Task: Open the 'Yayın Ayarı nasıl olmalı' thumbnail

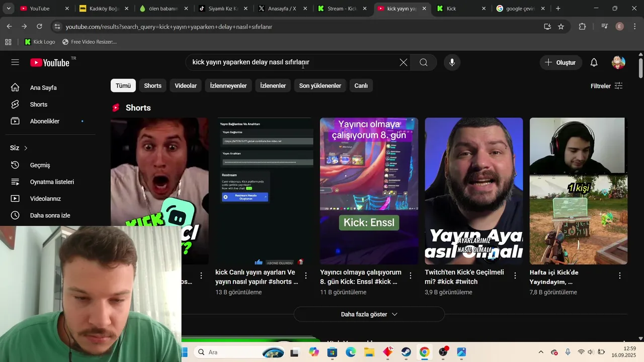Action: point(474,191)
